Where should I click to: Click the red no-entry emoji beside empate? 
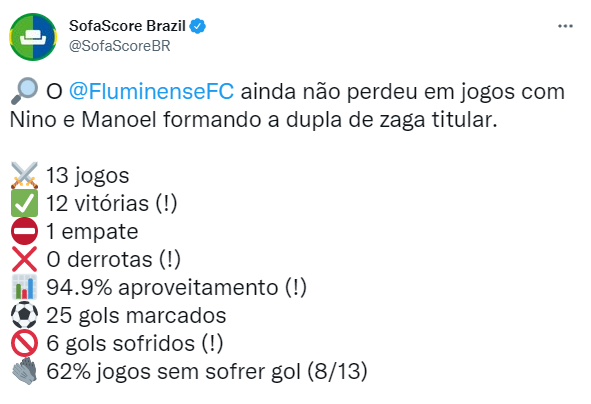pos(24,231)
